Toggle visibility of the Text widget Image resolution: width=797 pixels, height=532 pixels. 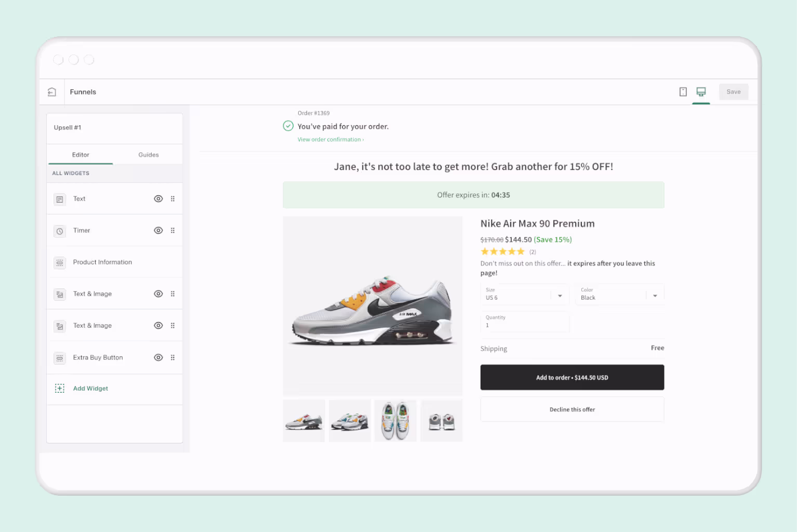[158, 199]
